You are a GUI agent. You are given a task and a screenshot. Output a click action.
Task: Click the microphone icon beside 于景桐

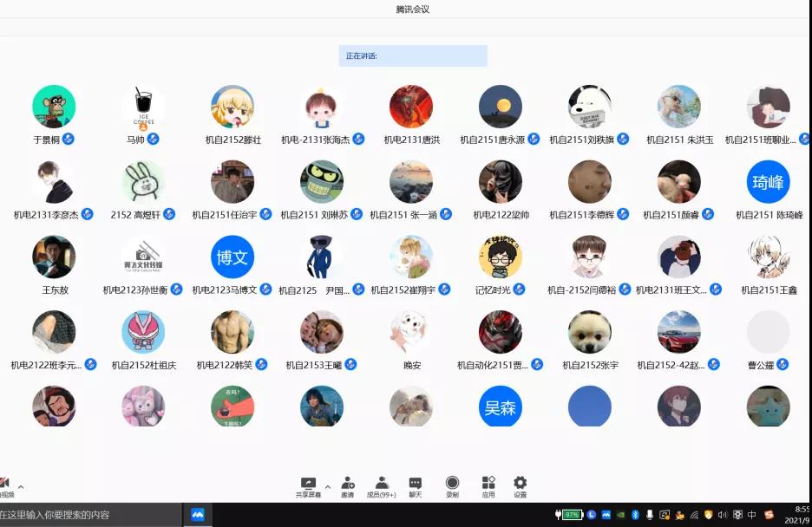click(68, 139)
